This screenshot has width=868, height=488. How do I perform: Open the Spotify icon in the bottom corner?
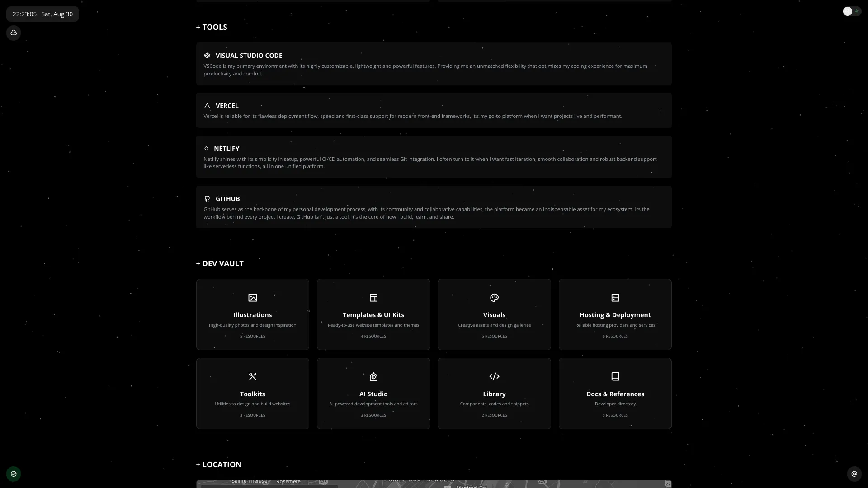pos(14,474)
